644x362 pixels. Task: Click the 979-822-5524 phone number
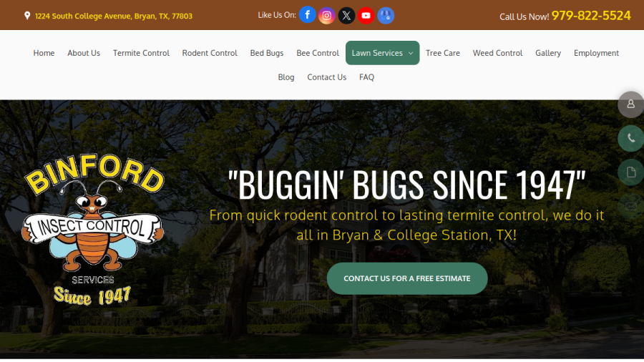590,16
